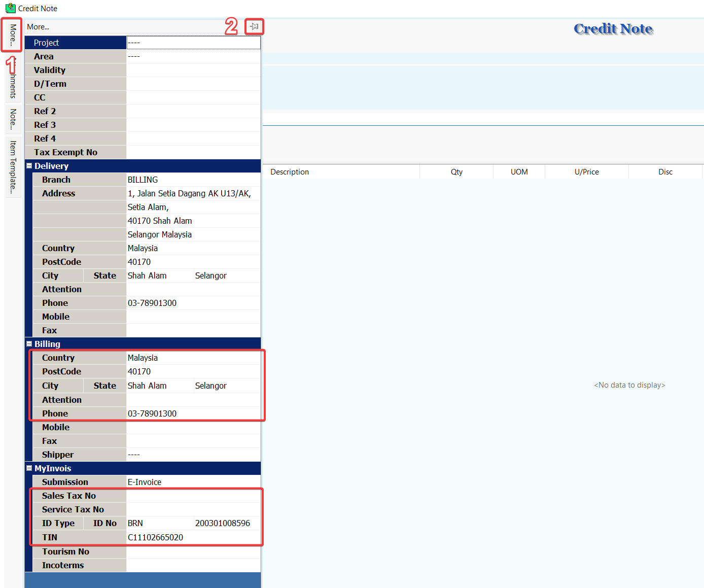
Task: Click the Tax Exempt No field
Action: pos(193,152)
